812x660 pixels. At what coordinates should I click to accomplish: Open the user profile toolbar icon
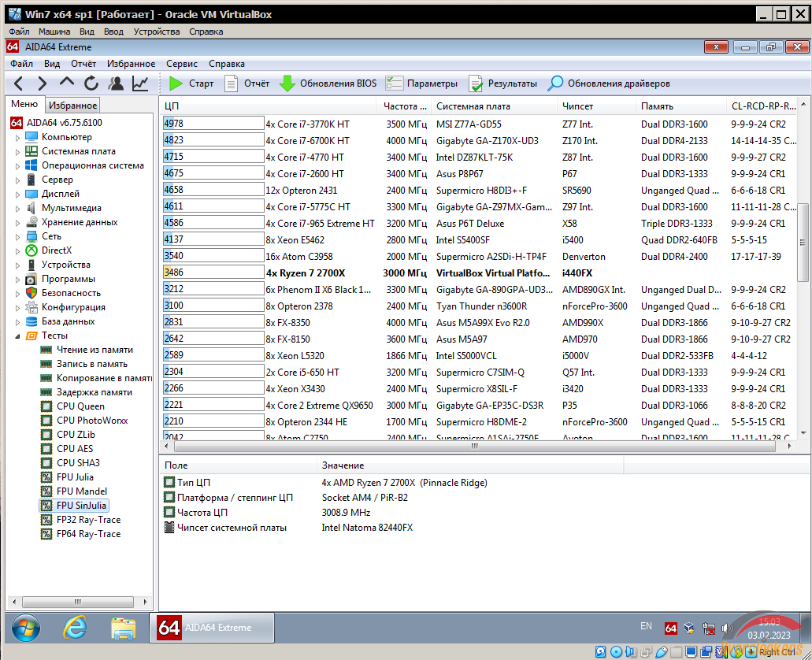tap(116, 83)
